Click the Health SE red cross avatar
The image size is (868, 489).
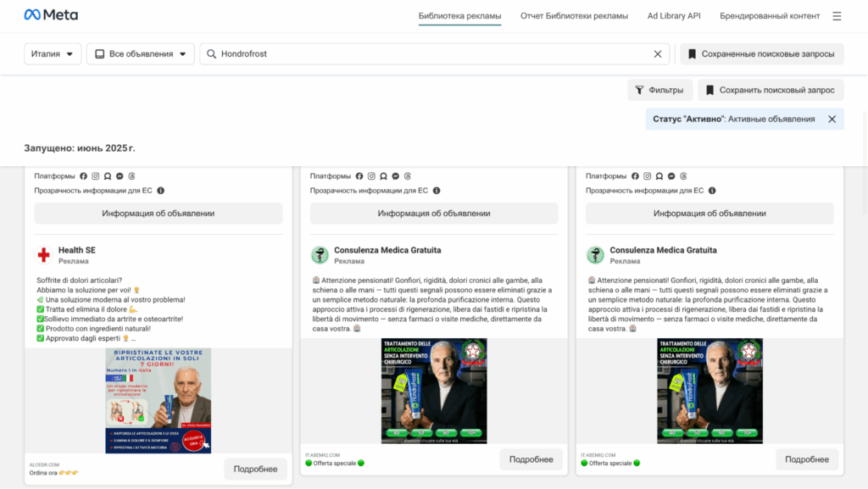pos(44,254)
